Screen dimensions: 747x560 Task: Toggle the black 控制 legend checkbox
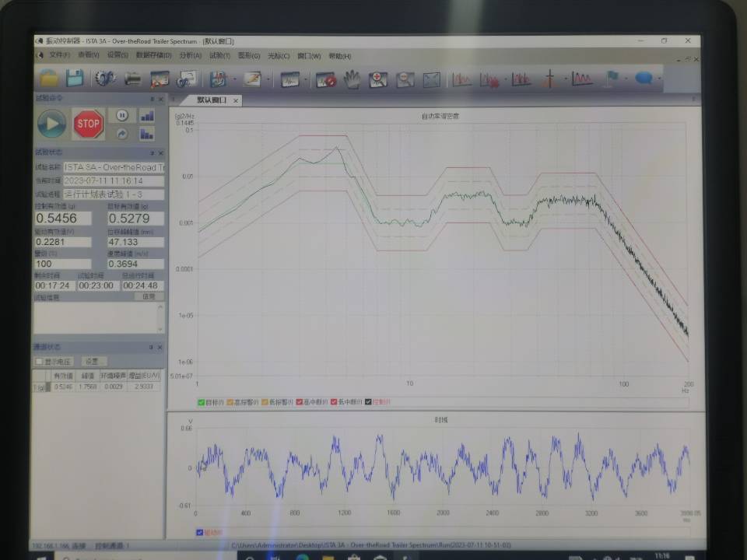coord(368,402)
